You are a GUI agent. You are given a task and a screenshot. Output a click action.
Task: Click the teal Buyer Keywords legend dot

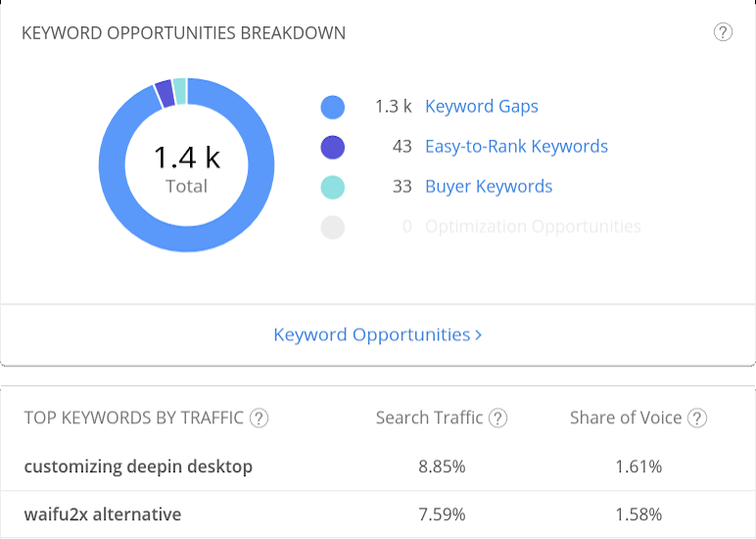333,187
